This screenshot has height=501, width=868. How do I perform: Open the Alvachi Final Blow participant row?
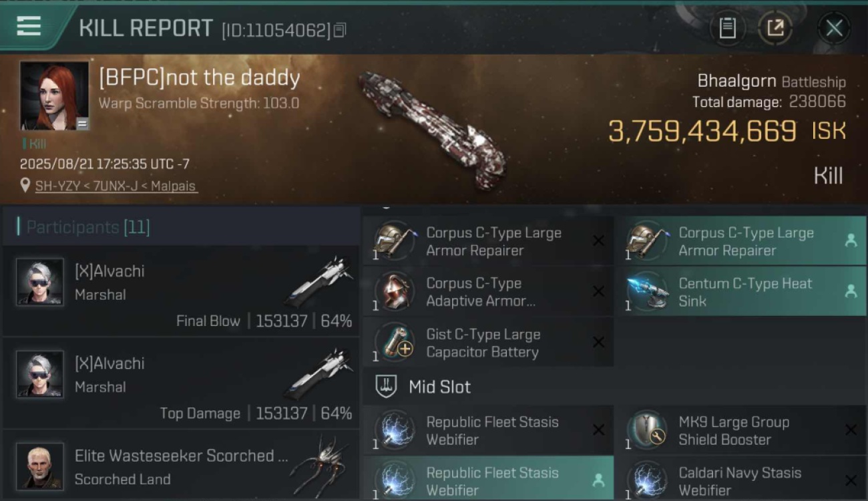pos(182,291)
